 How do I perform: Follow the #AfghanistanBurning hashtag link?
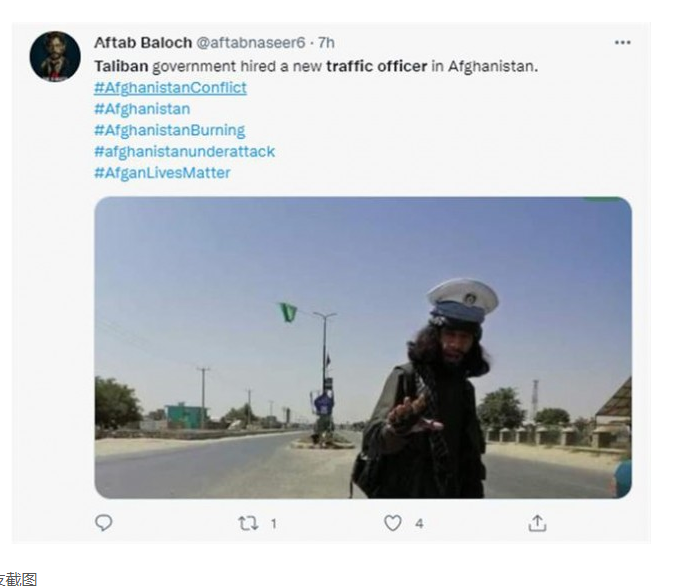(170, 130)
